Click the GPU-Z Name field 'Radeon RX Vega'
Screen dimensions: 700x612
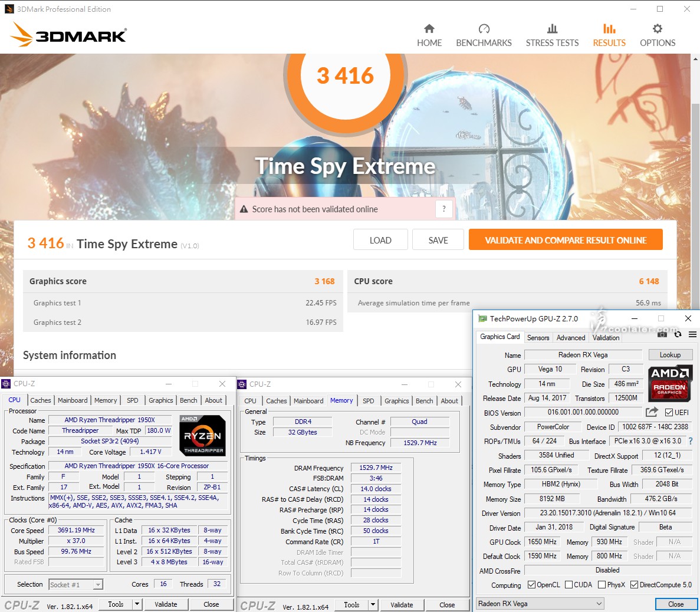point(583,355)
